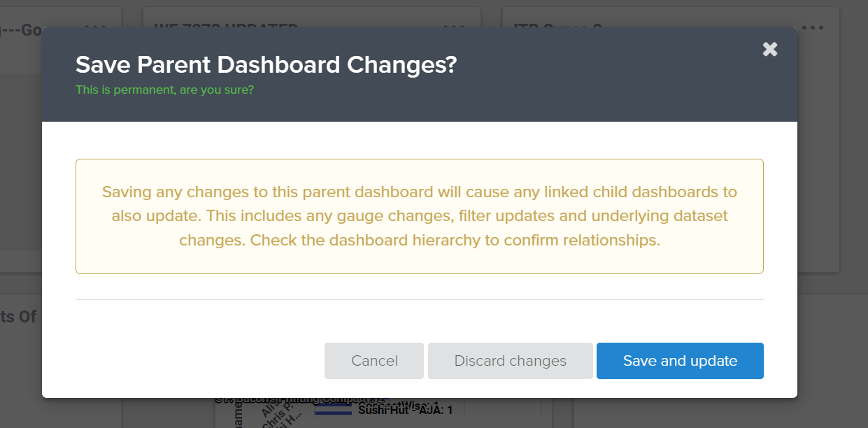Click the Save Parent Dashboard Changes title
Screen dimensions: 868x428
coord(266,65)
